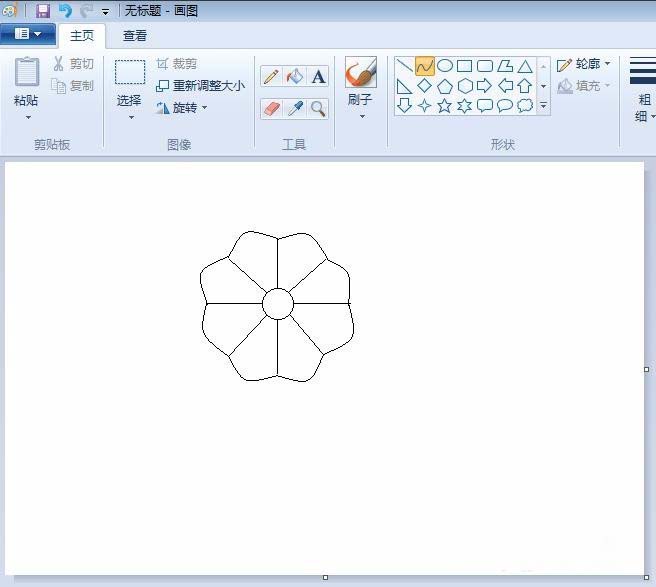Image resolution: width=656 pixels, height=587 pixels.
Task: Pick the Pentagon shape
Action: tap(445, 86)
